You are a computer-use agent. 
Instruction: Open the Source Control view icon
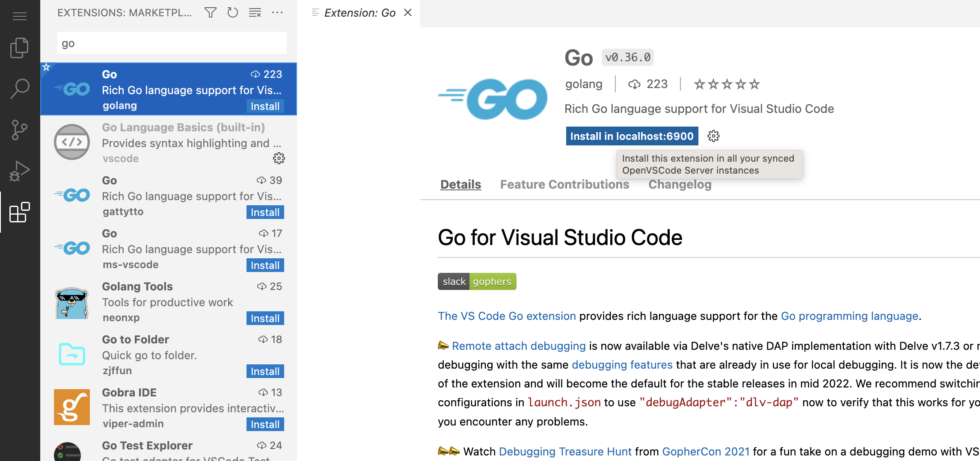[20, 130]
